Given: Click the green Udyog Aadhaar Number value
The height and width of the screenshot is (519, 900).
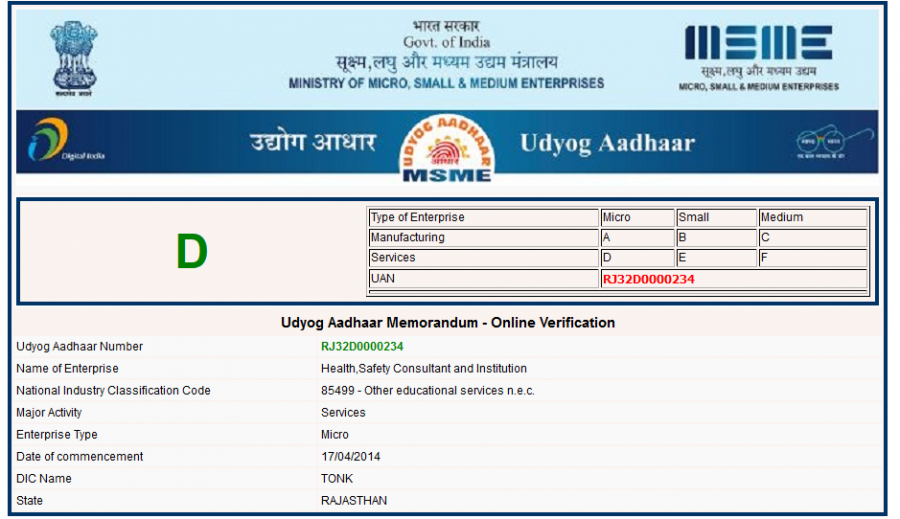Looking at the screenshot, I should coord(362,347).
